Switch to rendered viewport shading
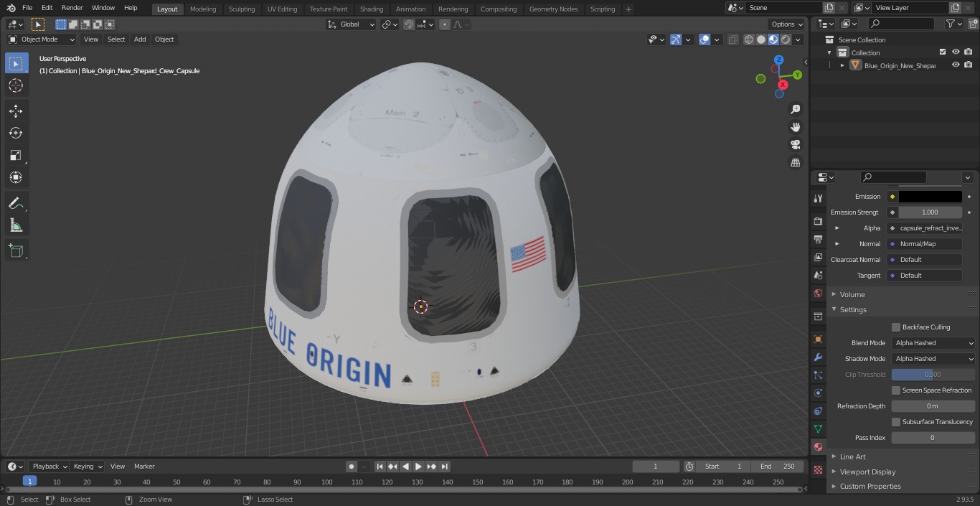 786,39
